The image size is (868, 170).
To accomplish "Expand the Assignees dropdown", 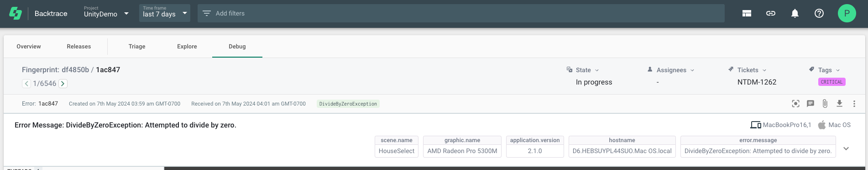I will pyautogui.click(x=692, y=70).
